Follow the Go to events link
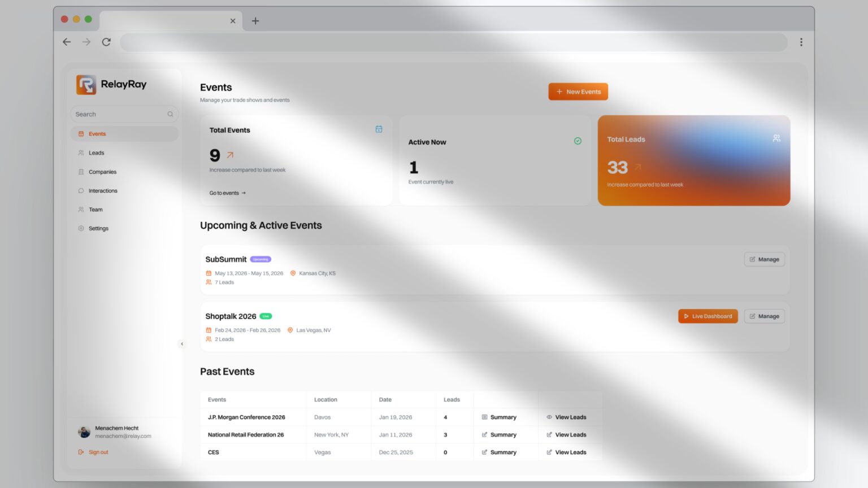The image size is (868, 488). 227,193
